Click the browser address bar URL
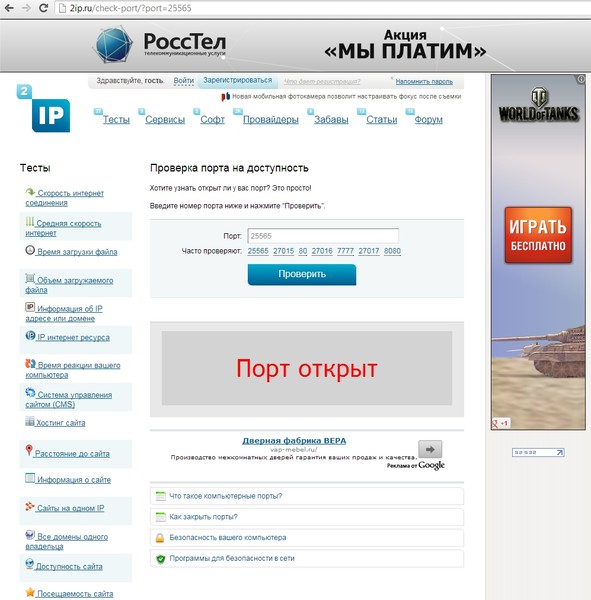Screen dimensions: 591x600 pos(130,8)
